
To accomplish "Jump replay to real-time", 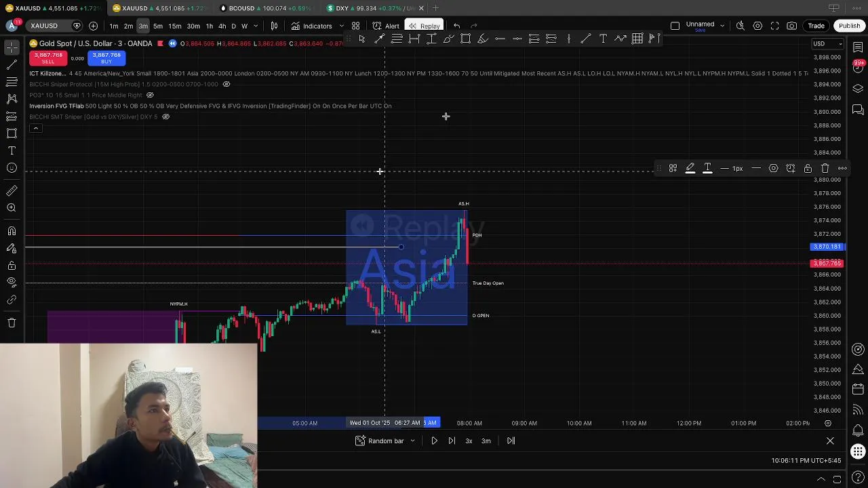I will pos(511,441).
